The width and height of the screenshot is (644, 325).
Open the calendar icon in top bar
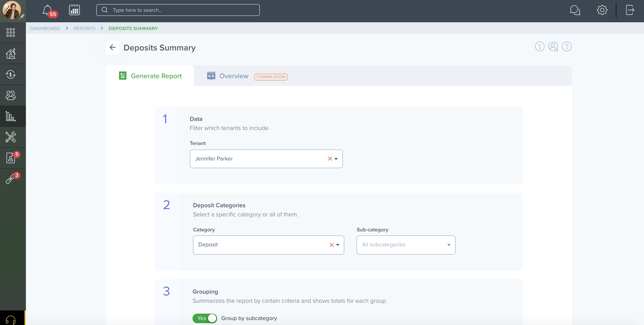74,10
